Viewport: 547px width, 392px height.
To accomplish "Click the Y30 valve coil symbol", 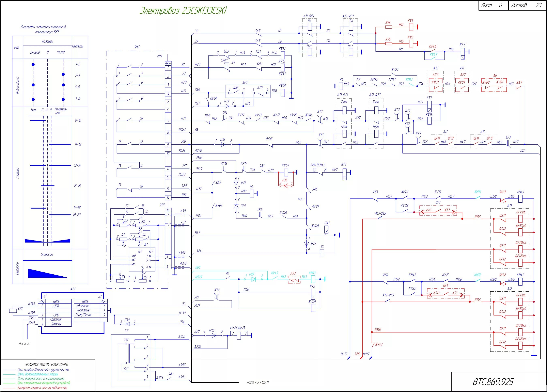I will click(13, 311).
